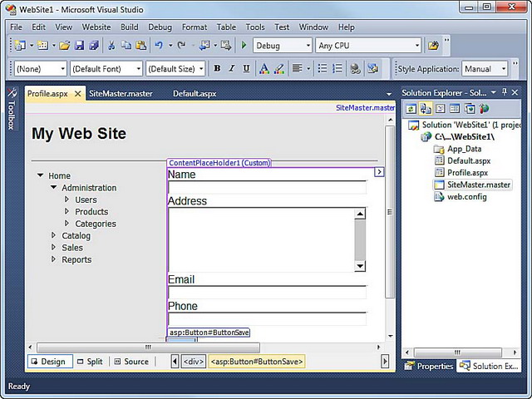This screenshot has height=399, width=532.
Task: Click Nest Related Files icon in Solution Explorer
Action: (426, 109)
